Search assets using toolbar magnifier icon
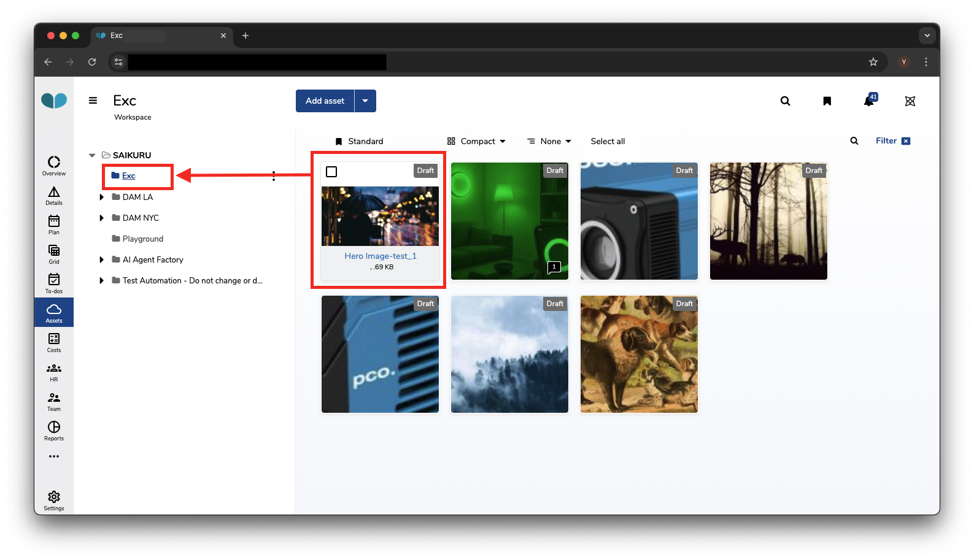This screenshot has height=560, width=974. point(854,141)
